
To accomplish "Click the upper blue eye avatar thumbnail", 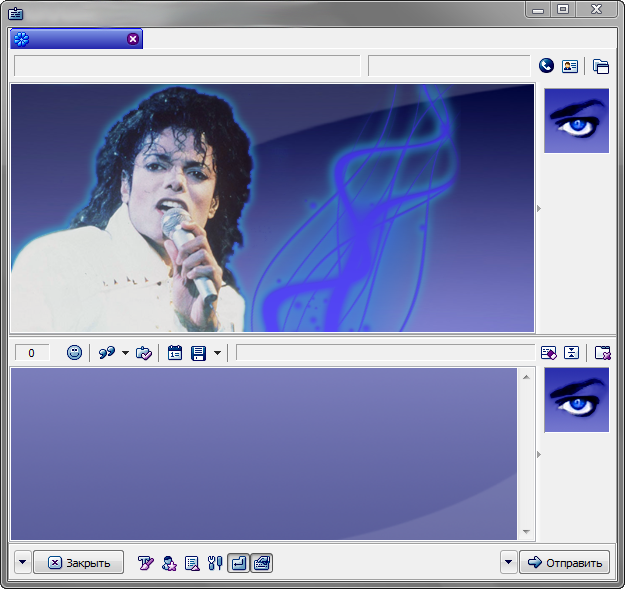I will (576, 121).
